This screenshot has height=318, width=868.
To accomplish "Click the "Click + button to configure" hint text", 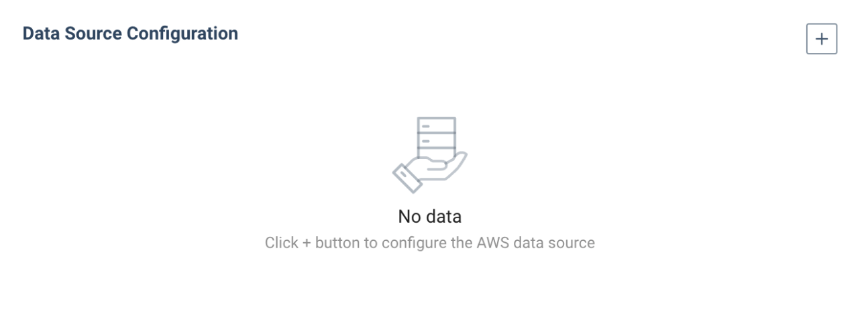I will pos(430,242).
